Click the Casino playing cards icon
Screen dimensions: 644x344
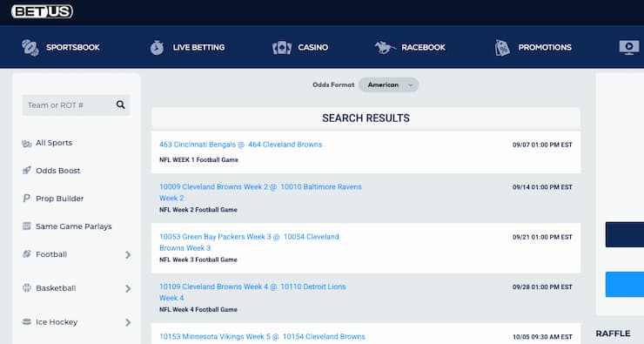(282, 48)
